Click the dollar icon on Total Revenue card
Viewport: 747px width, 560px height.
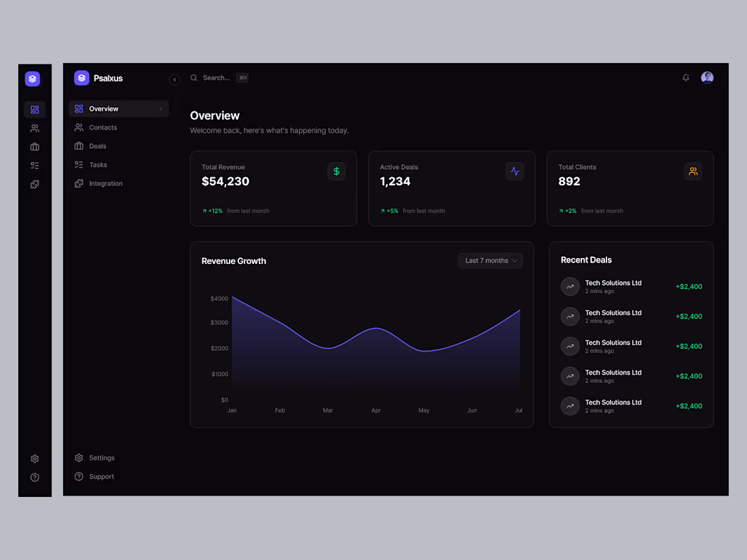point(337,171)
